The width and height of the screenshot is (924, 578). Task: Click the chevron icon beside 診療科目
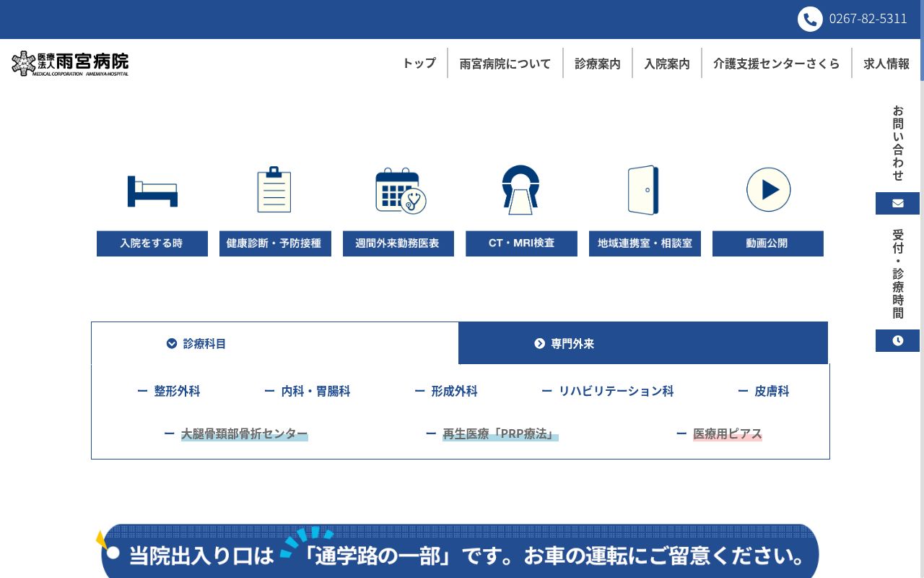click(172, 343)
